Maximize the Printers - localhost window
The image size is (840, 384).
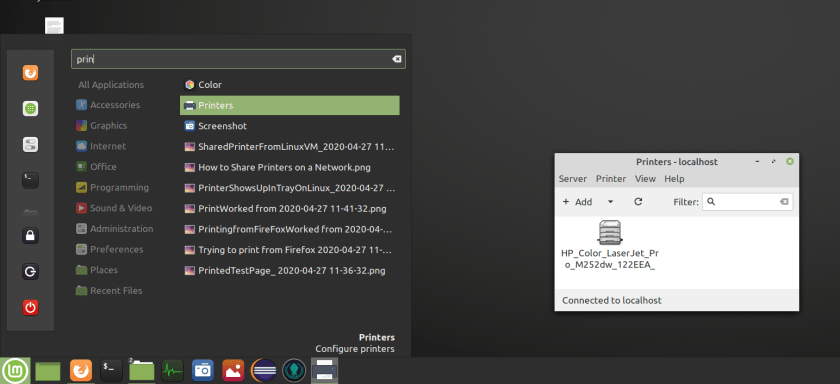774,161
